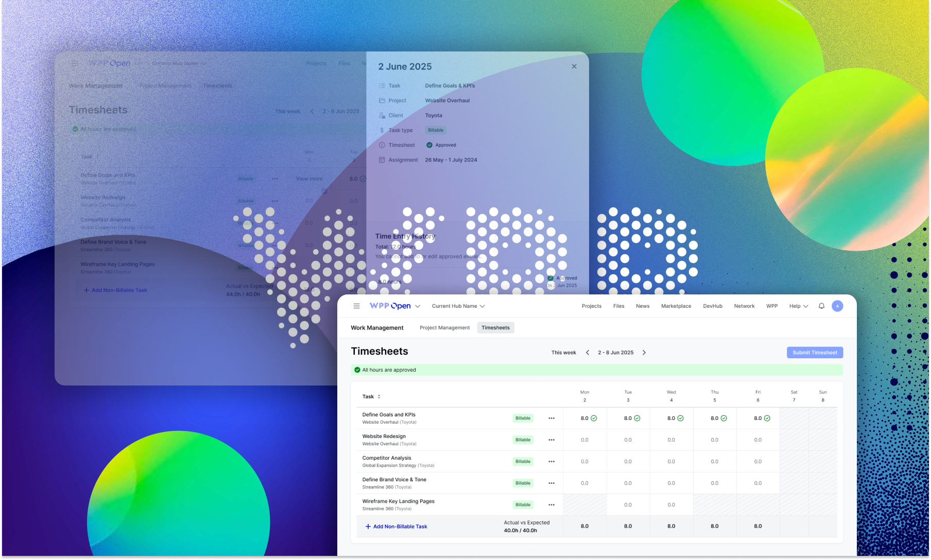Open DevHub in top navigation

[713, 306]
